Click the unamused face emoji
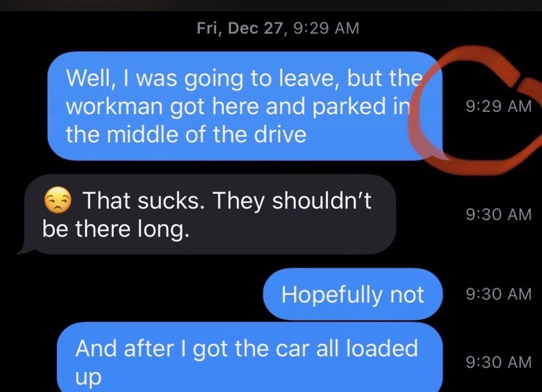This screenshot has width=542, height=392. click(x=58, y=200)
